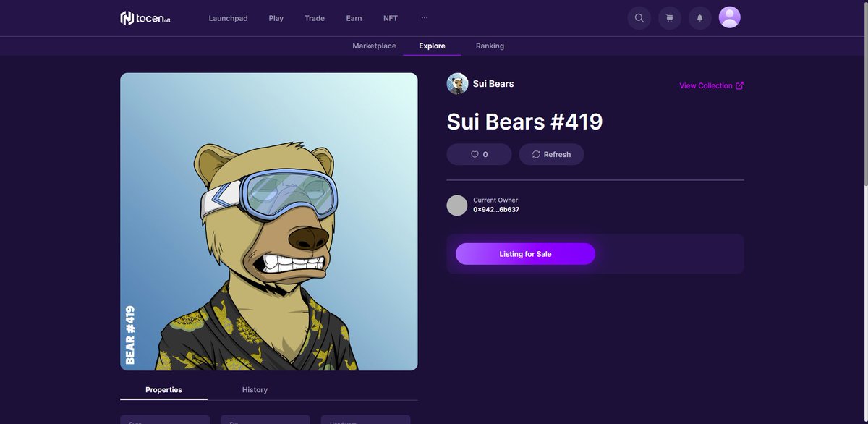Click owner address 0×942...6b637
This screenshot has height=424, width=868.
point(496,210)
